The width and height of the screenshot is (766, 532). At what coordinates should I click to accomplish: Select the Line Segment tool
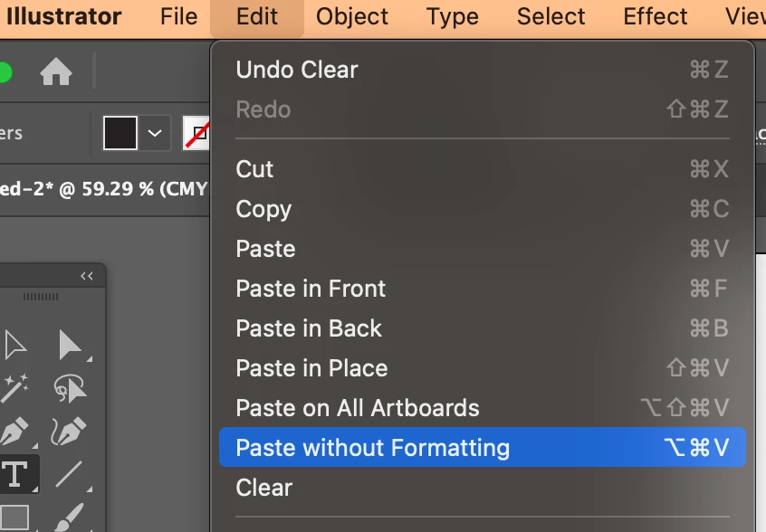tap(69, 473)
